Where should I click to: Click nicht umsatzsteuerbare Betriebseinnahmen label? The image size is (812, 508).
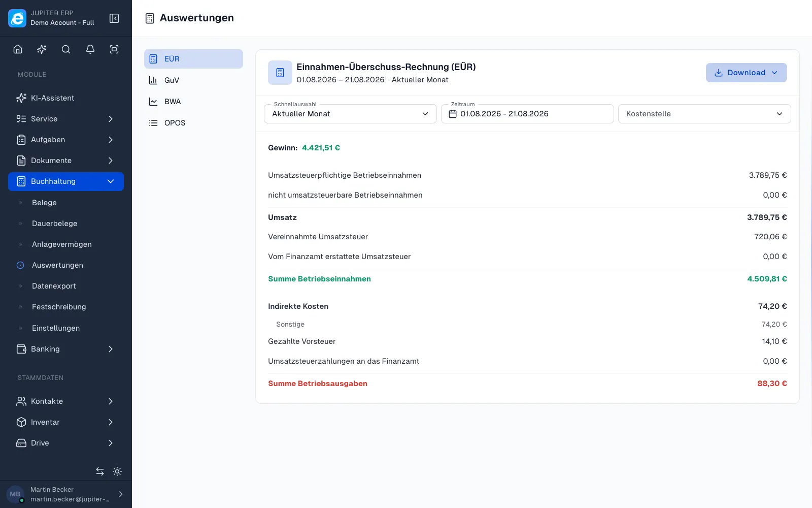point(345,195)
